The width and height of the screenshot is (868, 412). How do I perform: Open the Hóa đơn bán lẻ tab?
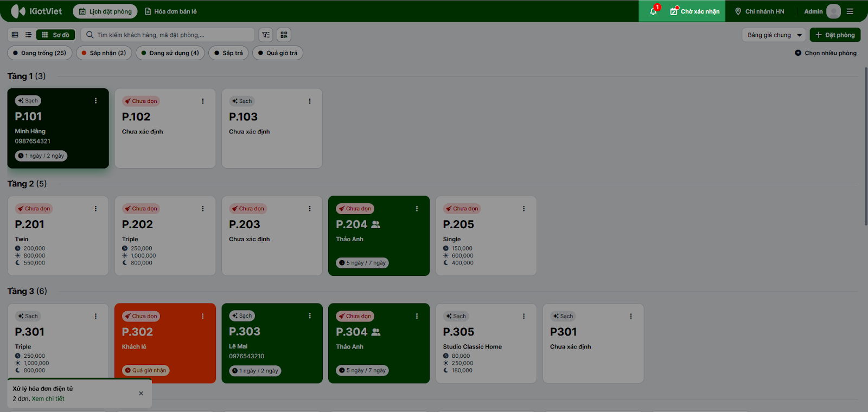(171, 11)
